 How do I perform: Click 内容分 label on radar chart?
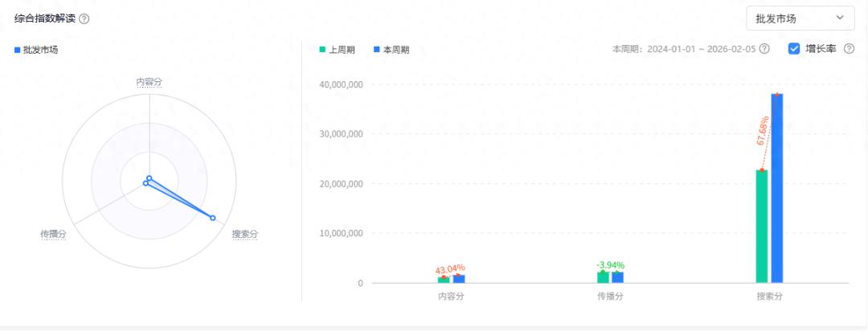149,82
